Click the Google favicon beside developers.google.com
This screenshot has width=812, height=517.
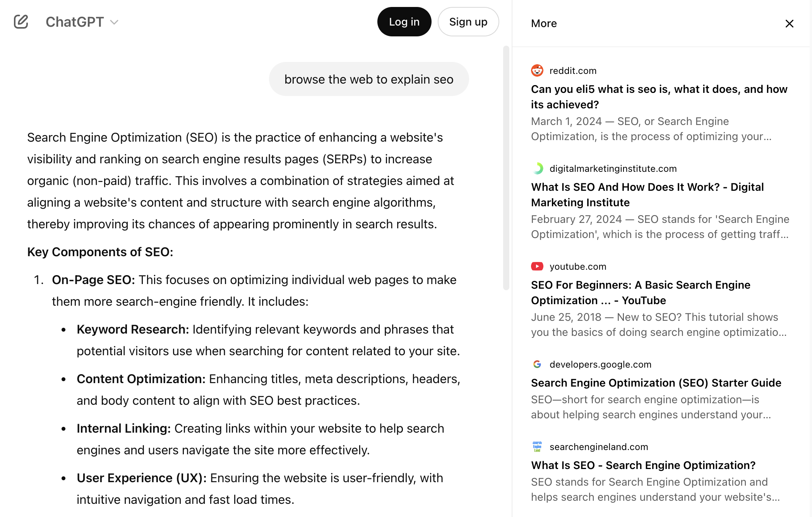pos(537,364)
